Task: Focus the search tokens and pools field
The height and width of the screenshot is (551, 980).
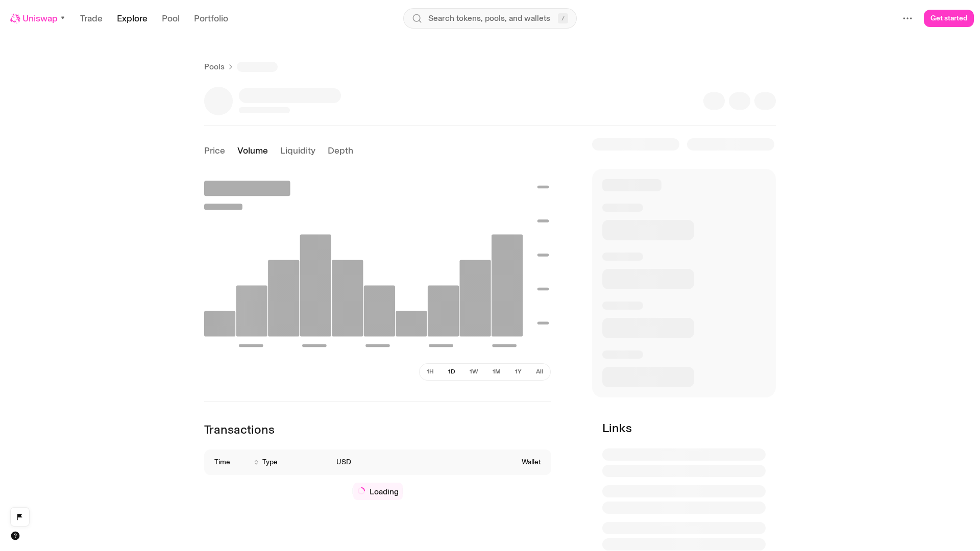Action: [x=490, y=18]
